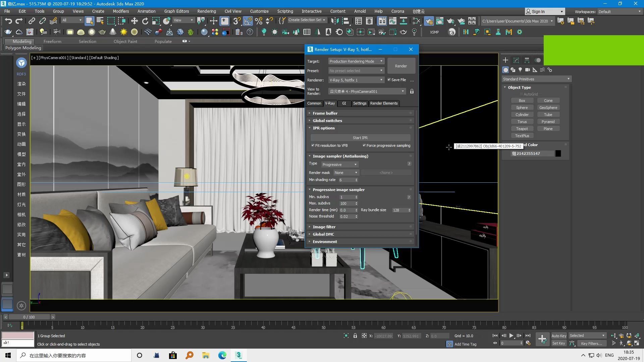Image resolution: width=644 pixels, height=362 pixels.
Task: Click the black object color swatch
Action: point(558,154)
